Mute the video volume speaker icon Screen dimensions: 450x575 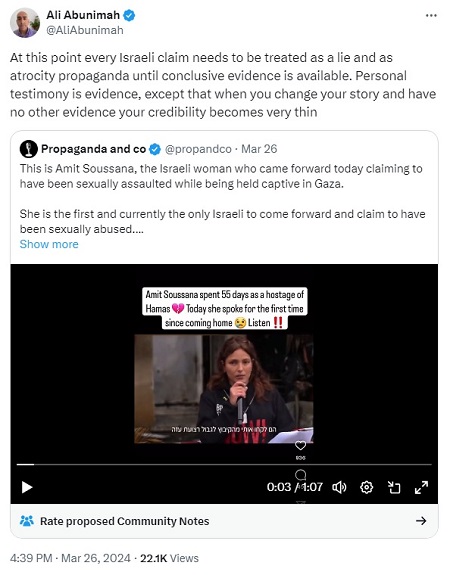pos(339,487)
